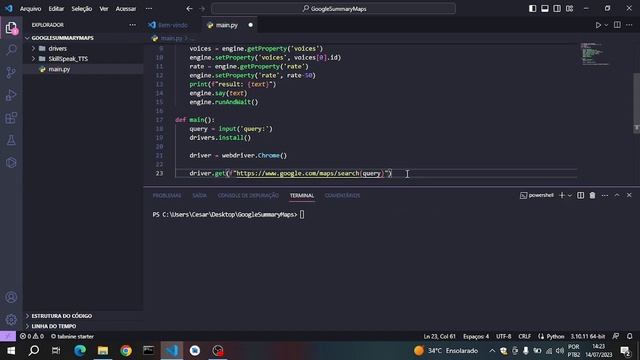Select interpreter 3.10.11 64-bit
The image size is (640, 360).
588,336
